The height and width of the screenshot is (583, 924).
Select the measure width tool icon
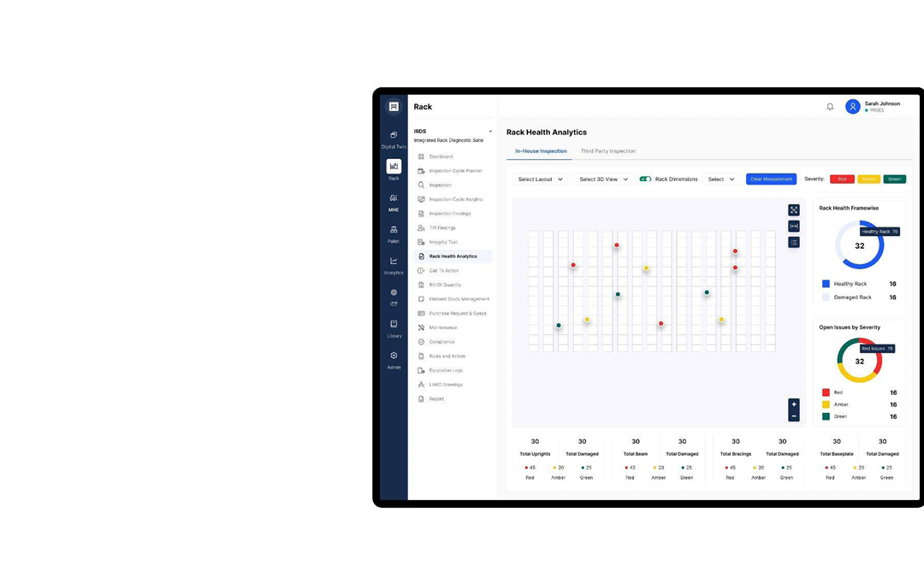pyautogui.click(x=794, y=227)
